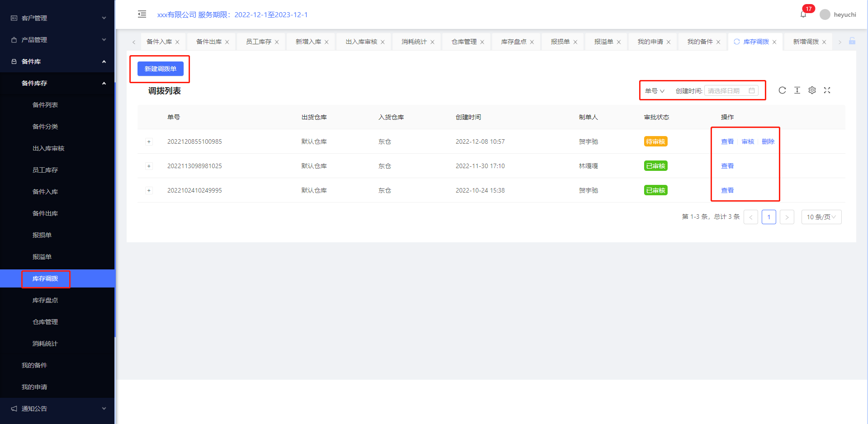
Task: Open column settings gear icon
Action: [812, 90]
